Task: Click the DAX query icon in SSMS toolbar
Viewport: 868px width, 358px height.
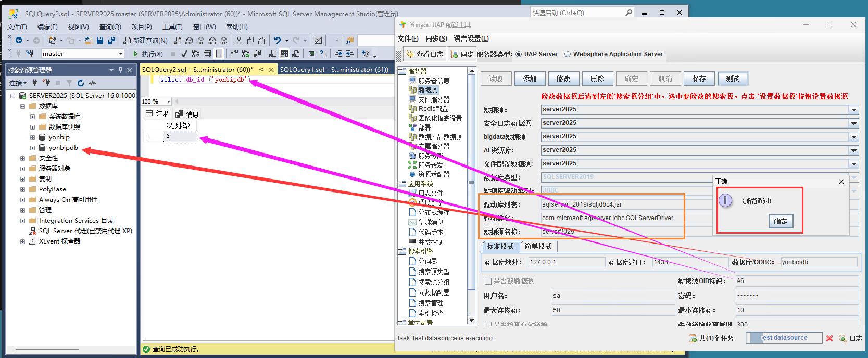Action: (223, 40)
